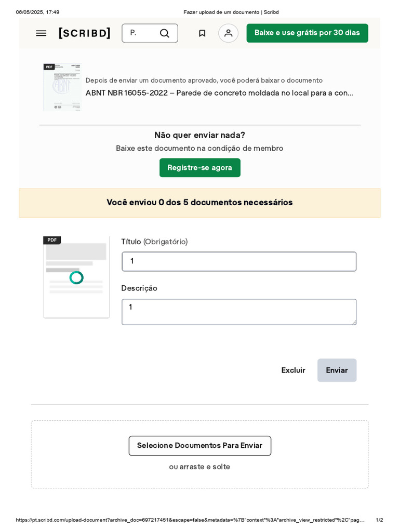Click the PDF badge on ABNT thumbnail
The height and width of the screenshot is (532, 399).
pyautogui.click(x=49, y=67)
